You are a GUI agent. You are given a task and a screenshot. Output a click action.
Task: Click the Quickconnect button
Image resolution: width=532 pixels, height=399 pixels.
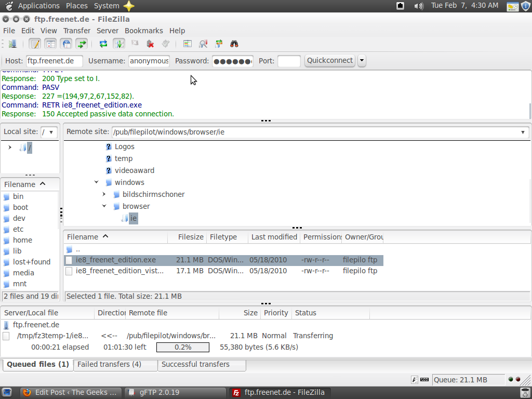click(330, 61)
